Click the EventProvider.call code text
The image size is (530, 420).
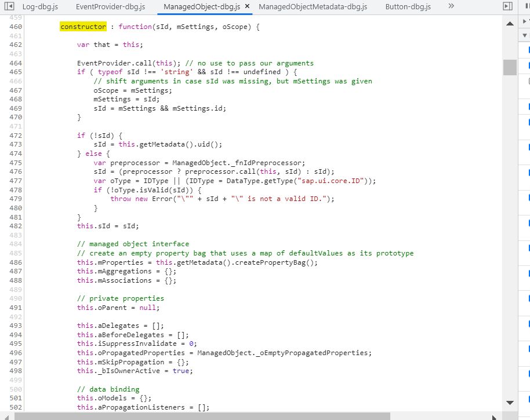115,63
